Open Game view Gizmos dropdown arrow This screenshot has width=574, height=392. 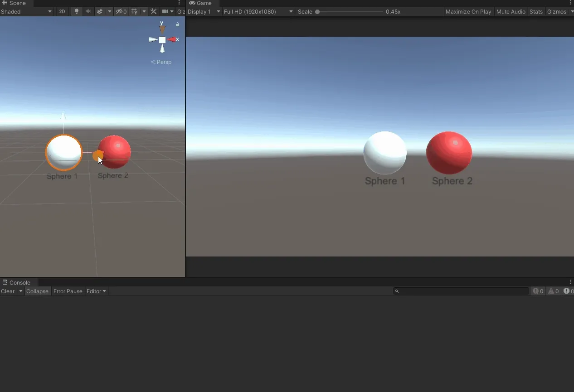[x=571, y=11]
